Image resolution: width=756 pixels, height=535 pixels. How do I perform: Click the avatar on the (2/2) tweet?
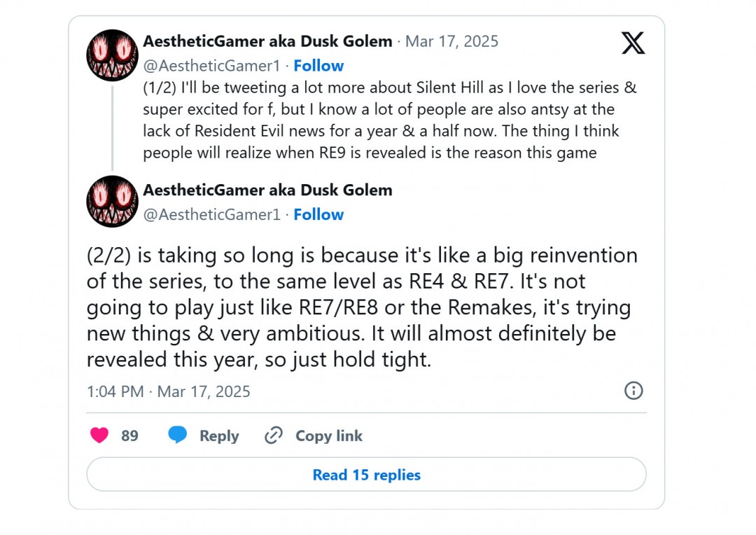[x=112, y=201]
